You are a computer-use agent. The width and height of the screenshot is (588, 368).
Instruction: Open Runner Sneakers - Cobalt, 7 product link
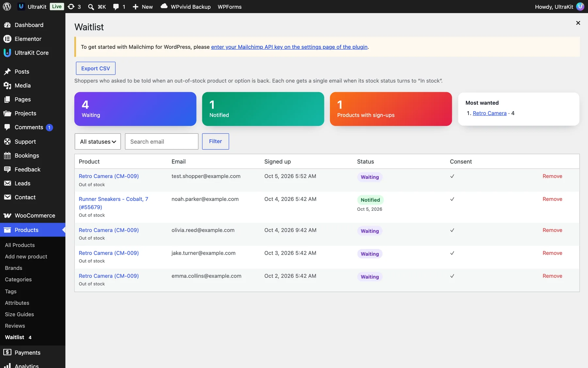click(x=113, y=203)
